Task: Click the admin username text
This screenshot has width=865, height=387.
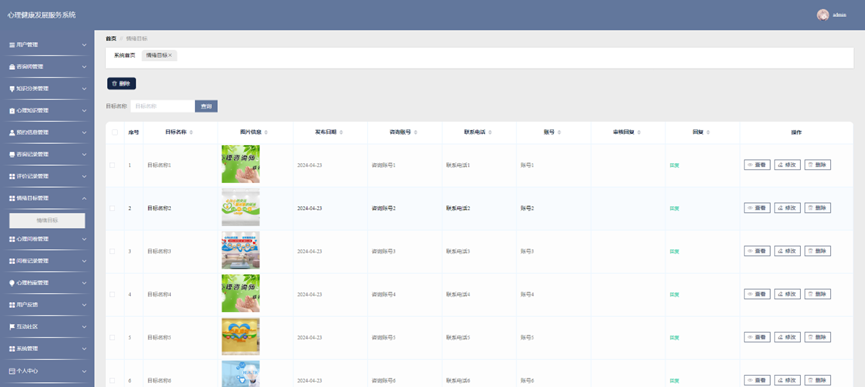Action: coord(839,15)
